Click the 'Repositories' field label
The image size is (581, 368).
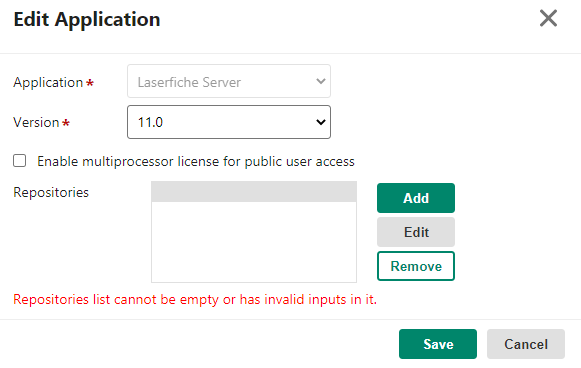tap(51, 192)
